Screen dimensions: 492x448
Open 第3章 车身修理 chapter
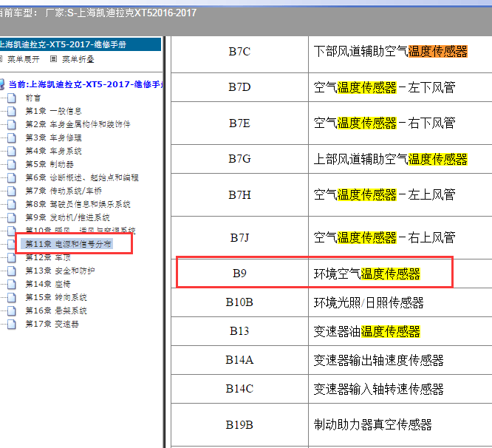point(53,138)
